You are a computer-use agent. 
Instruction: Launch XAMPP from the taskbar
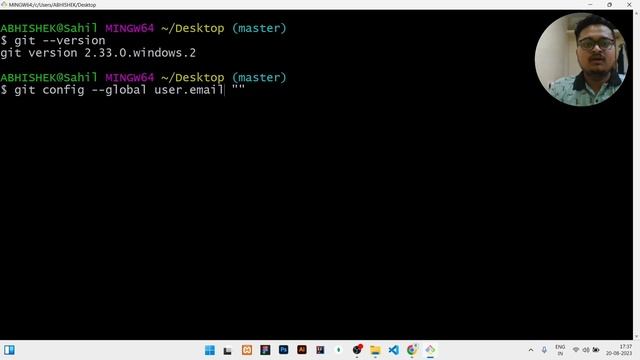click(247, 350)
